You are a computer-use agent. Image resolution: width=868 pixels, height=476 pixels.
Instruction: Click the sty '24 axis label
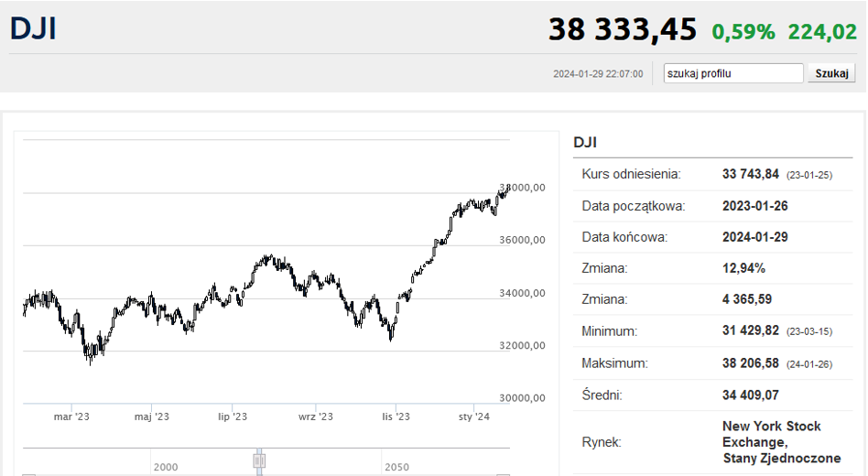pyautogui.click(x=474, y=416)
